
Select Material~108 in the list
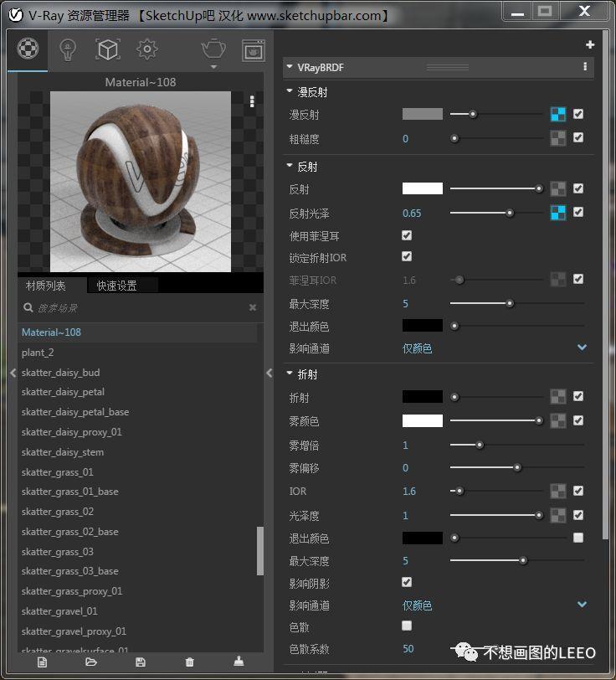click(138, 332)
